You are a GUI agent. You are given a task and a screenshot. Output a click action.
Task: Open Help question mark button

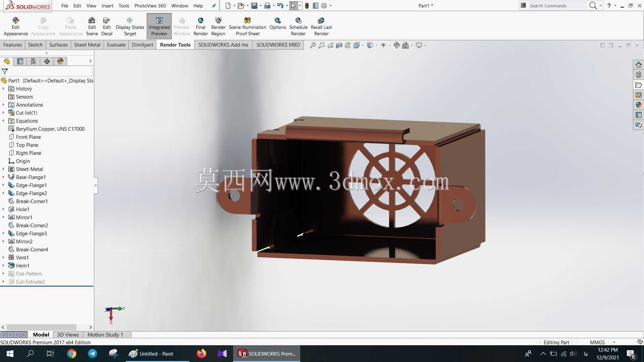[609, 6]
